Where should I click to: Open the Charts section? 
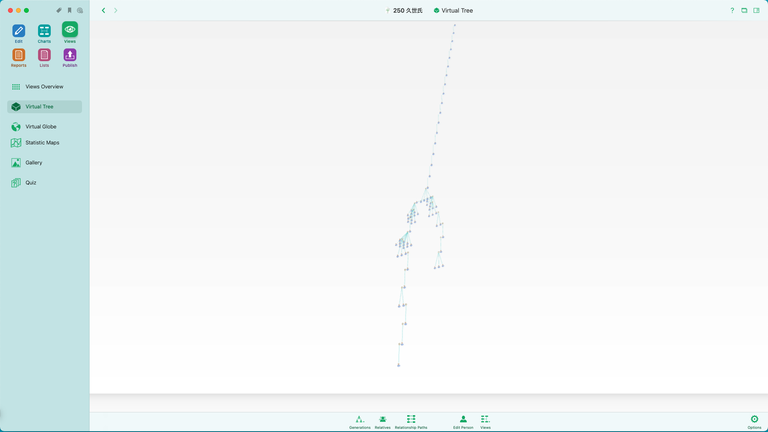coord(44,33)
